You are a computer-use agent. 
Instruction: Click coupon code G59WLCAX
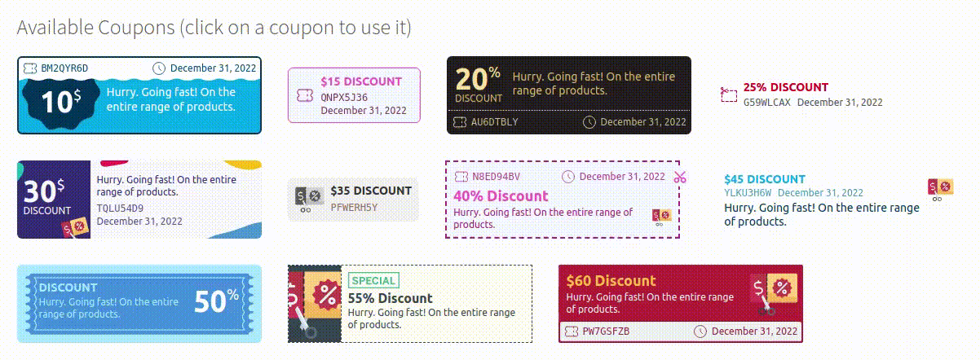(766, 103)
